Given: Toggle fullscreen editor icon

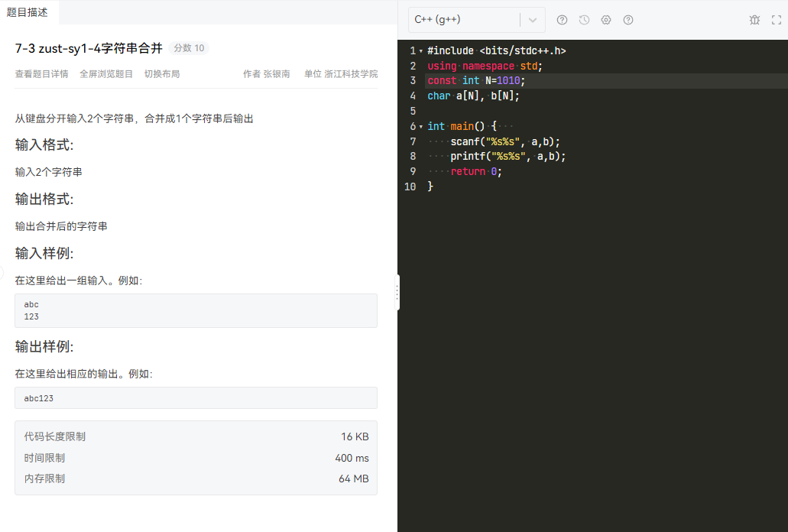Looking at the screenshot, I should click(777, 20).
